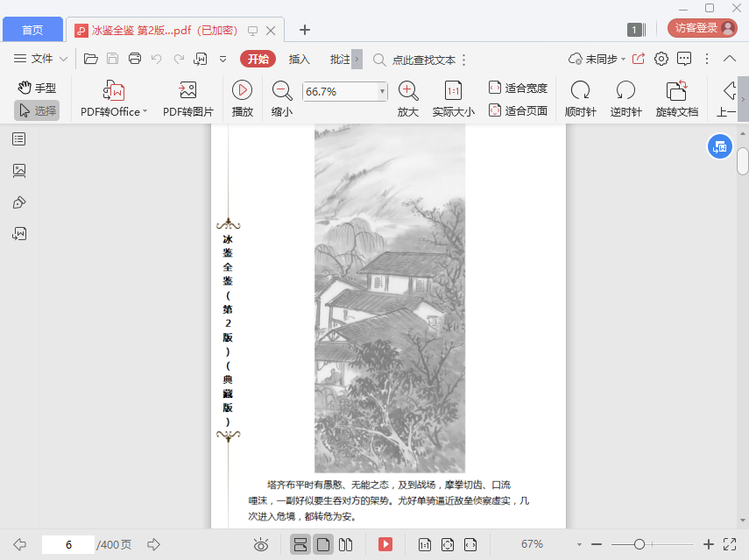The width and height of the screenshot is (749, 560).
Task: Choose 适合页面 fit mode
Action: [x=518, y=110]
